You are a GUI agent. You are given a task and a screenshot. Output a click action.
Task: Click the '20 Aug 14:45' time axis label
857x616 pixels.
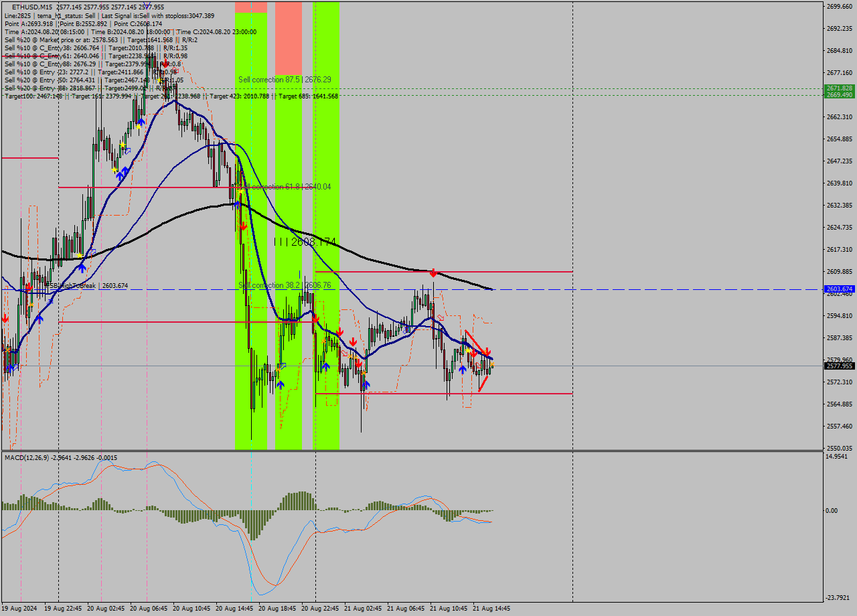point(234,609)
